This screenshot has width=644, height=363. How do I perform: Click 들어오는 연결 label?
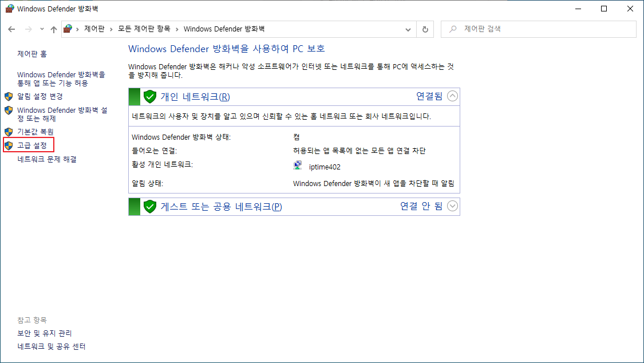154,151
